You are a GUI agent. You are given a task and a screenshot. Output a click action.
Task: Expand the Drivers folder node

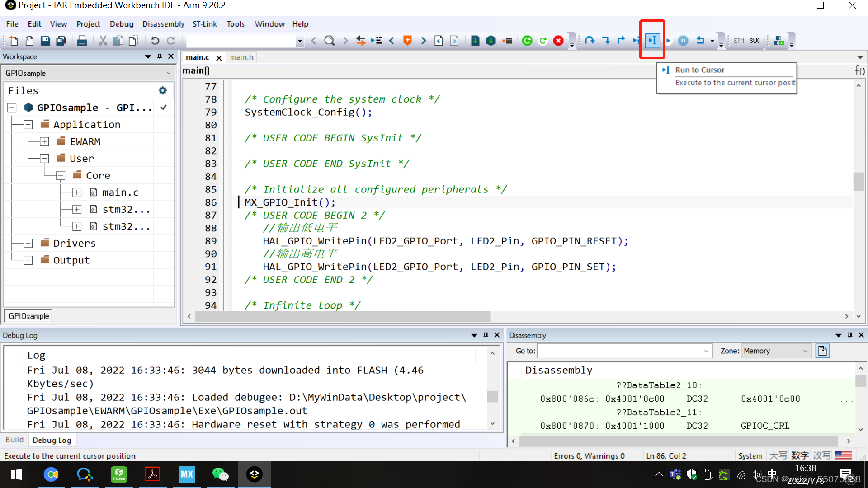pos(28,244)
